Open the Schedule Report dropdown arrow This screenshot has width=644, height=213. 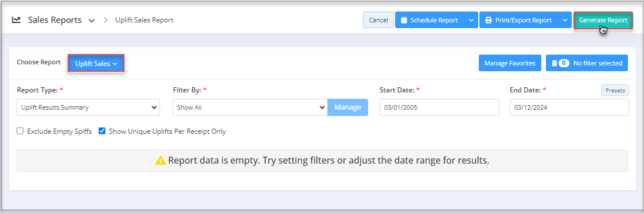click(x=471, y=20)
